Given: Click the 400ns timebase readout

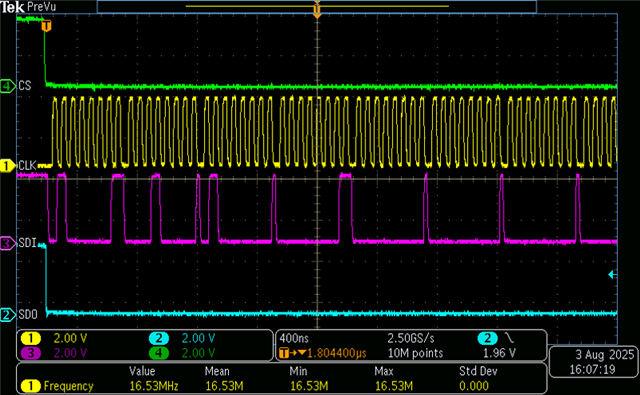Looking at the screenshot, I should [x=294, y=338].
